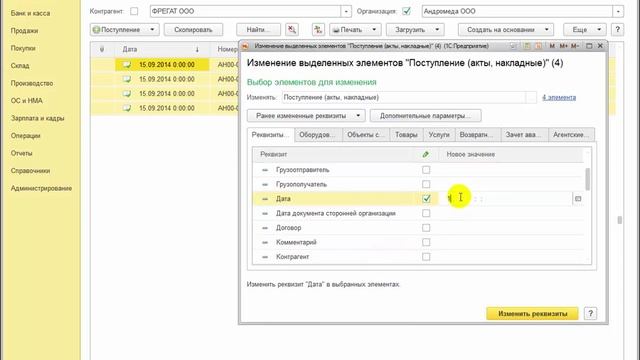Click document icon in third list row
This screenshot has width=640, height=360.
(127, 93)
